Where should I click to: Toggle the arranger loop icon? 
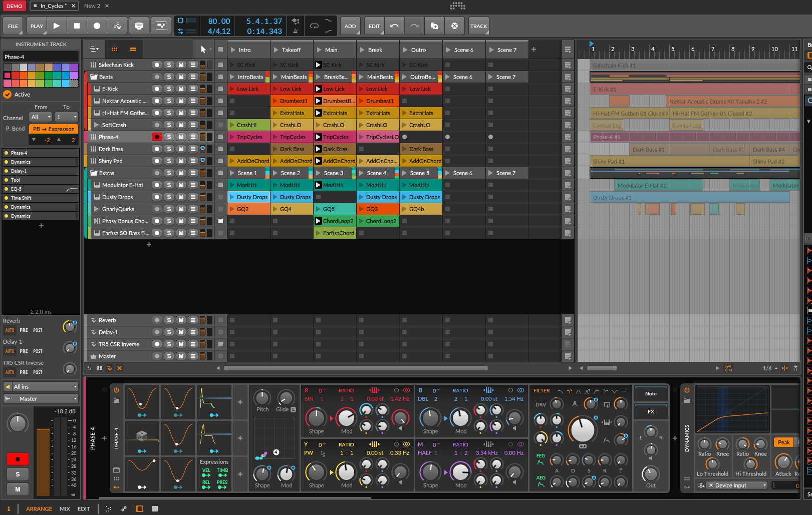(x=314, y=26)
